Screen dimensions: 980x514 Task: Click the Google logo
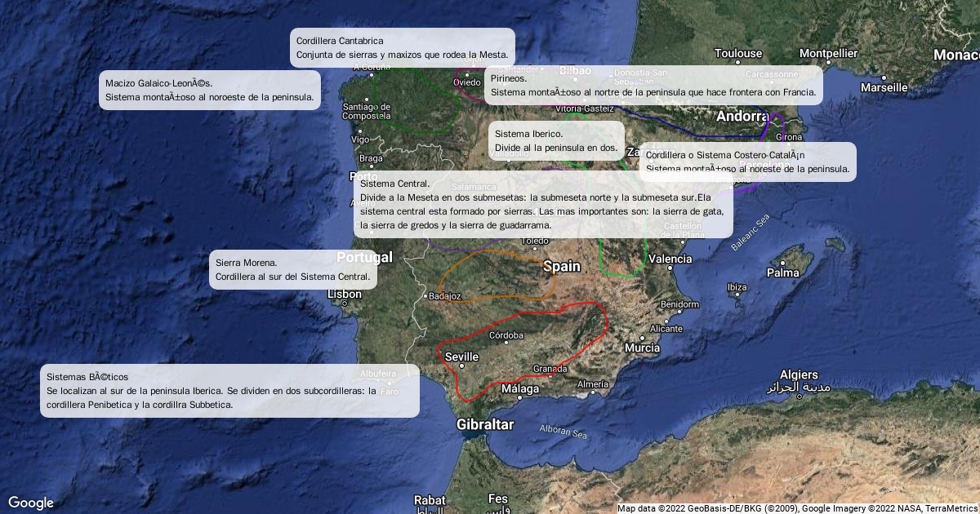(x=31, y=503)
